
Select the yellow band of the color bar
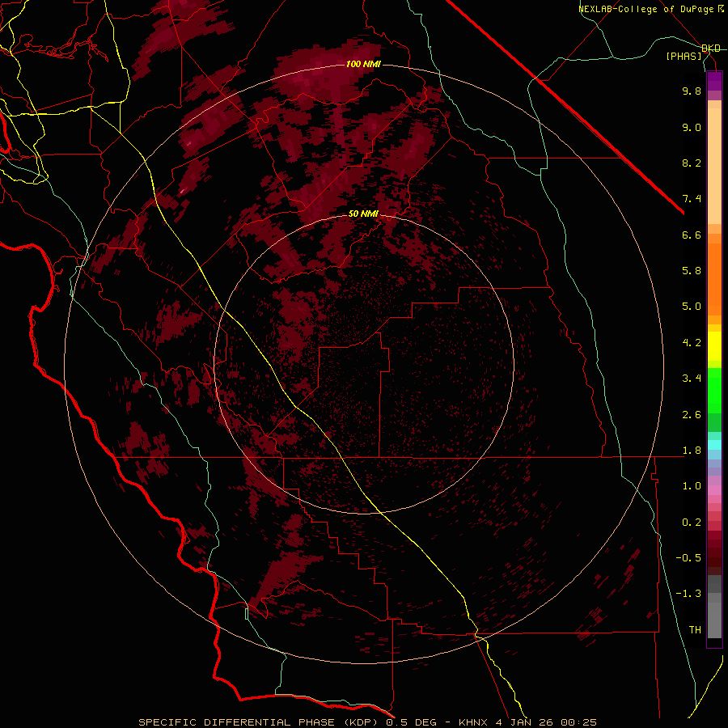pyautogui.click(x=714, y=346)
